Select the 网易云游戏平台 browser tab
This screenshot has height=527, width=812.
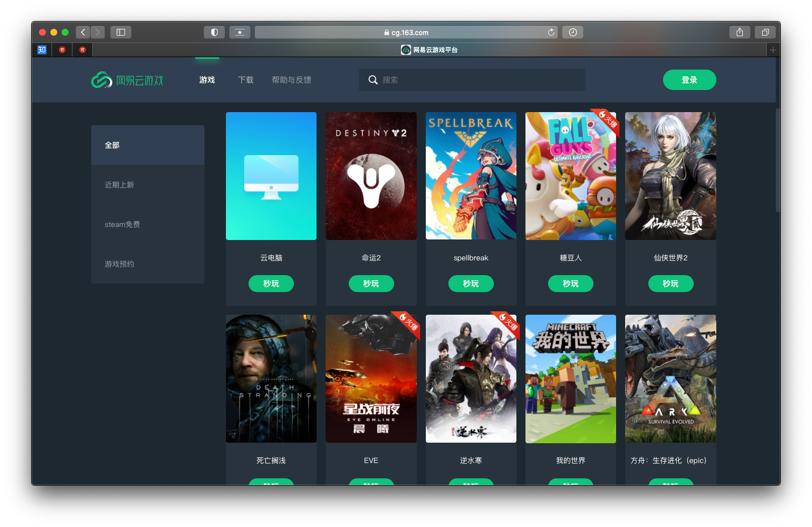click(x=429, y=50)
